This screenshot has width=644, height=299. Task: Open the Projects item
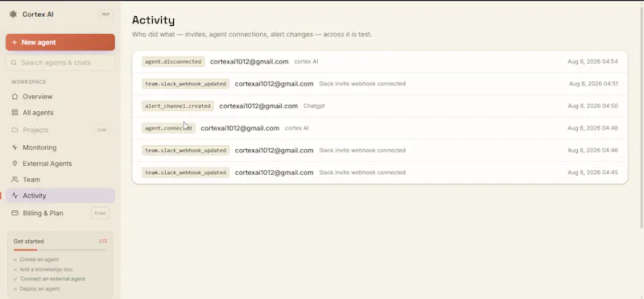60,130
